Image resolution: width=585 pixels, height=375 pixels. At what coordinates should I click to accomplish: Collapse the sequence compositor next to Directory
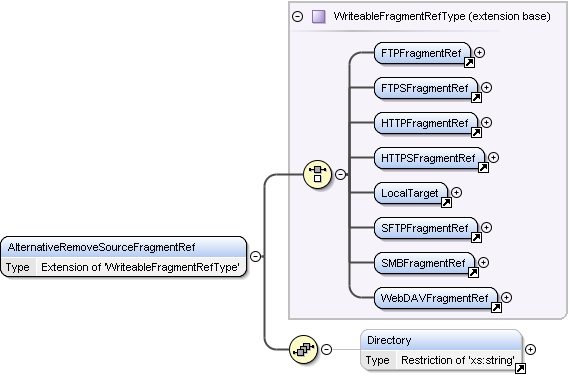coord(326,350)
